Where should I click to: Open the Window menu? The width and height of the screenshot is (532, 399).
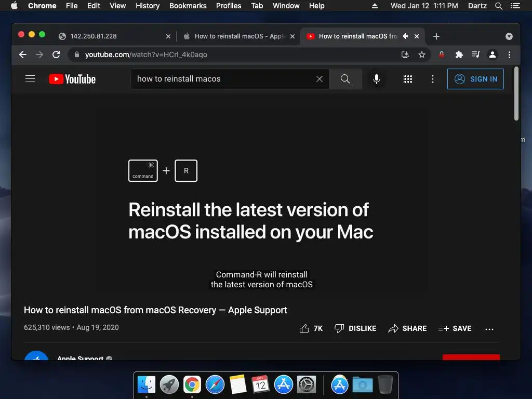[x=286, y=6]
